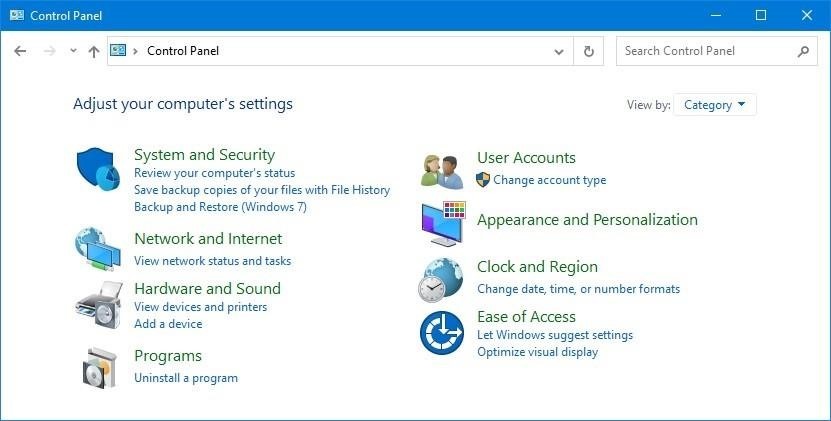Open Save backup copies with File History
The width and height of the screenshot is (831, 421).
(x=262, y=190)
